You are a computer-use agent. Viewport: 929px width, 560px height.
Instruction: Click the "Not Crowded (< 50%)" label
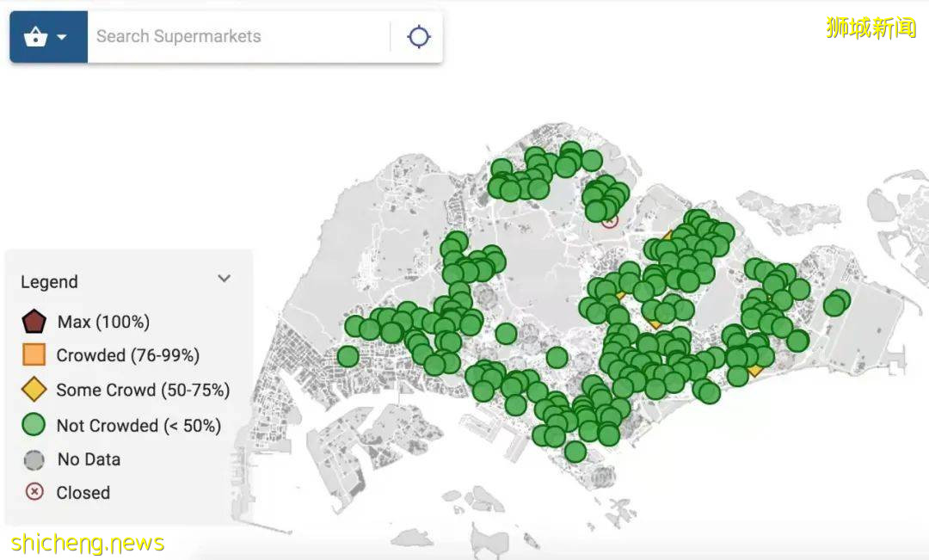point(138,426)
